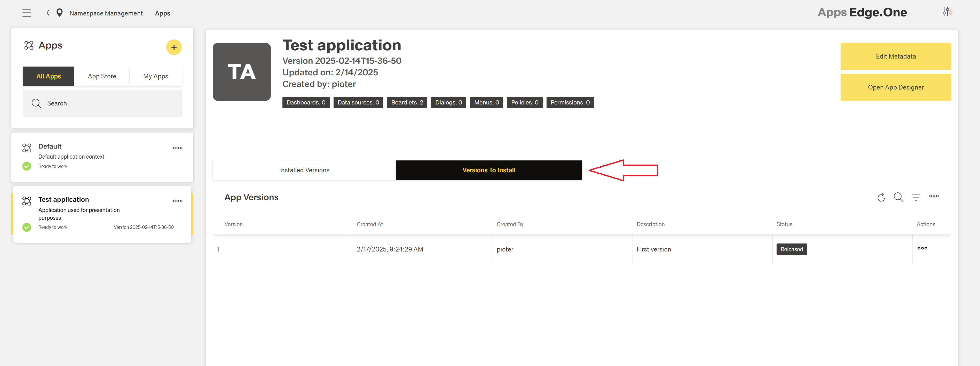Screen dimensions: 980x366
Task: Switch to Installed Versions tab
Action: point(304,170)
